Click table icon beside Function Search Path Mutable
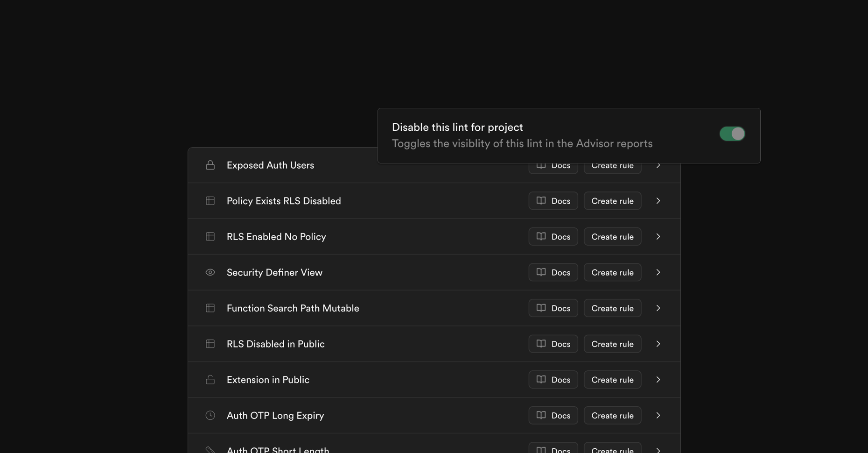This screenshot has width=868, height=453. pyautogui.click(x=210, y=308)
